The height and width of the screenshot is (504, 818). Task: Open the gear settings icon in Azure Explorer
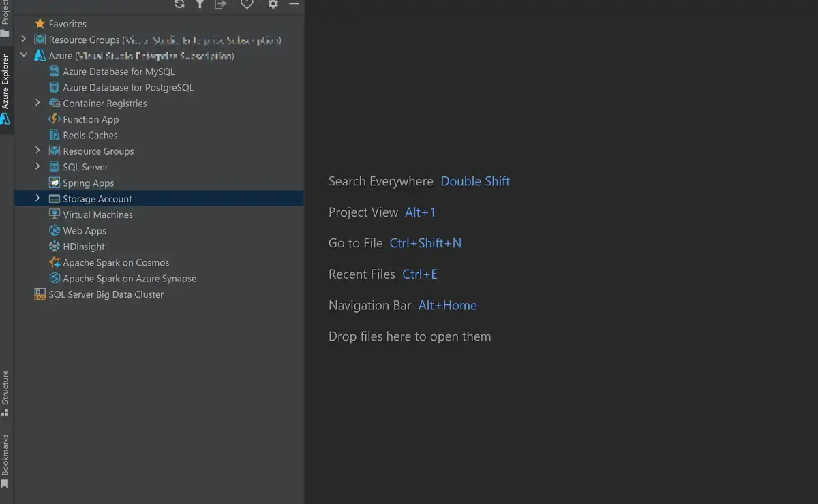[273, 4]
